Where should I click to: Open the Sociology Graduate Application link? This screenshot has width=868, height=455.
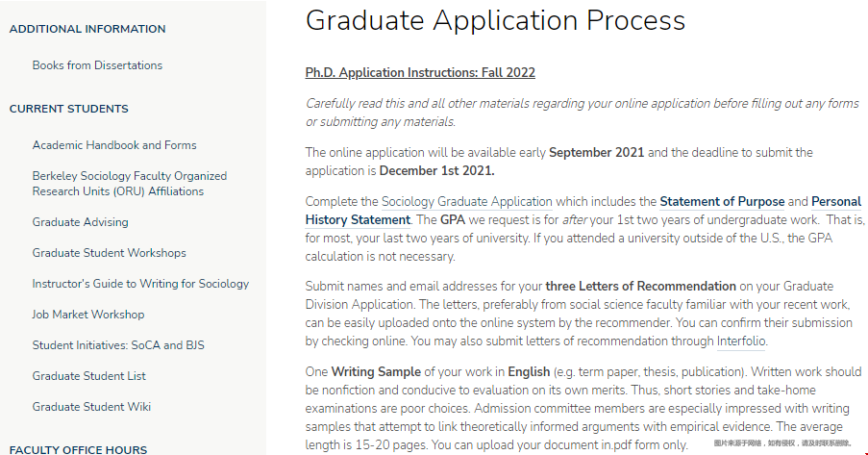(466, 202)
